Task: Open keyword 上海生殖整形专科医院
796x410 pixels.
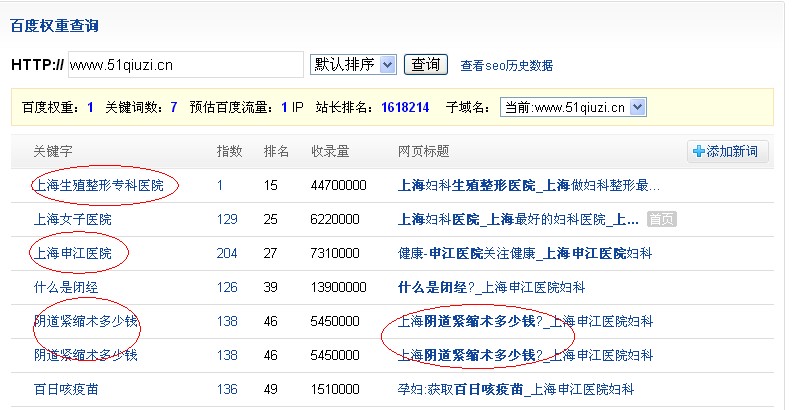Action: 98,185
